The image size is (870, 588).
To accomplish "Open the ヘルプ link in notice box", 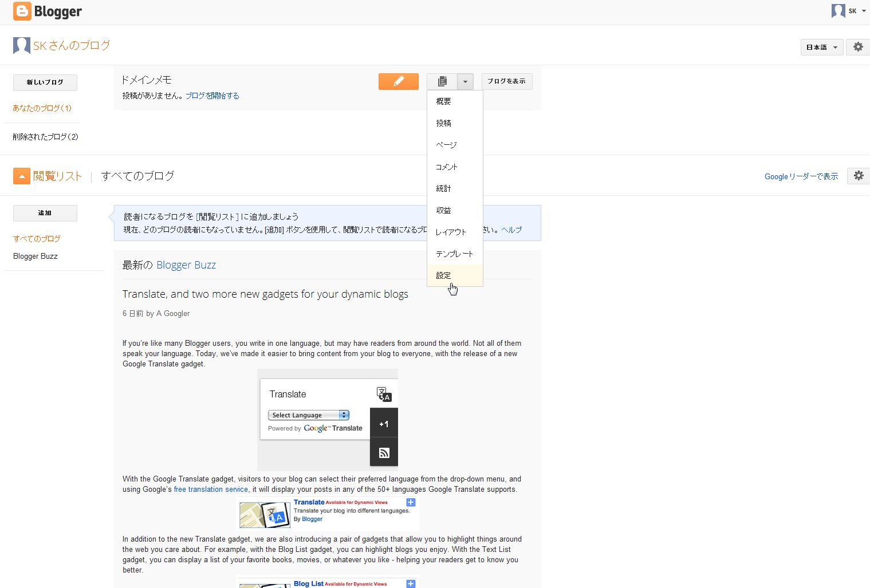I will (x=511, y=230).
